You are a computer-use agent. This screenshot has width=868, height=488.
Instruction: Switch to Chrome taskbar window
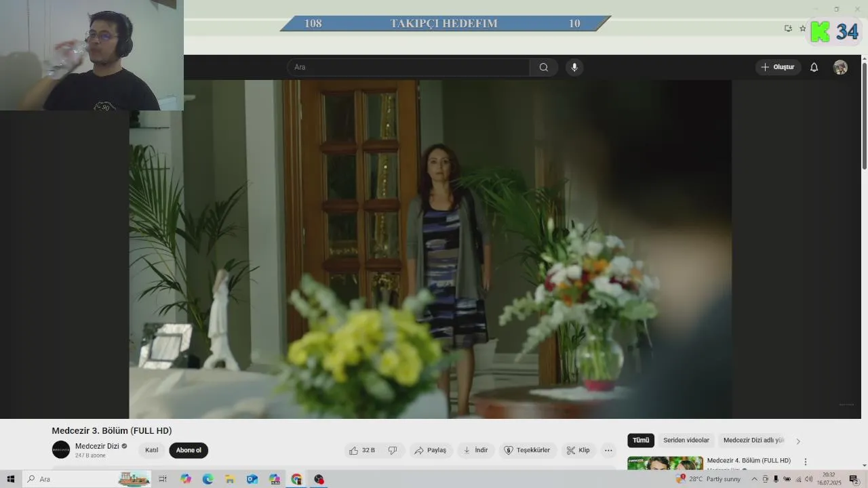coord(296,479)
